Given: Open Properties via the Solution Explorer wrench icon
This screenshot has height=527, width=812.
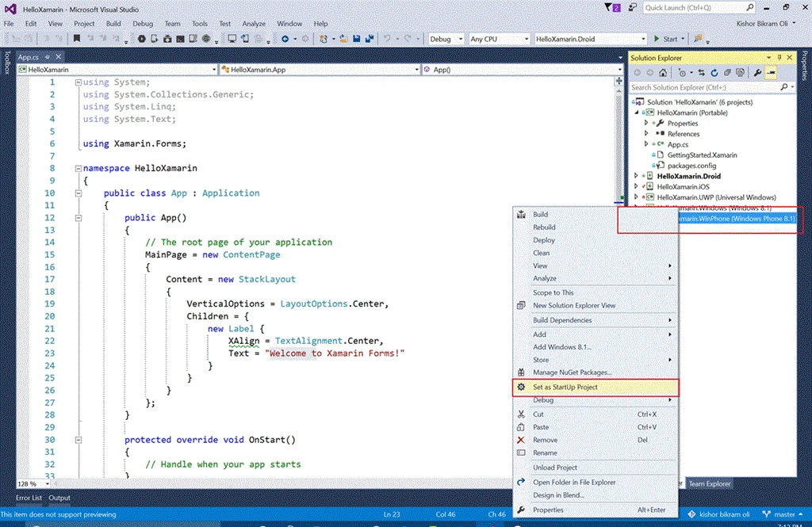Looking at the screenshot, I should pos(757,73).
